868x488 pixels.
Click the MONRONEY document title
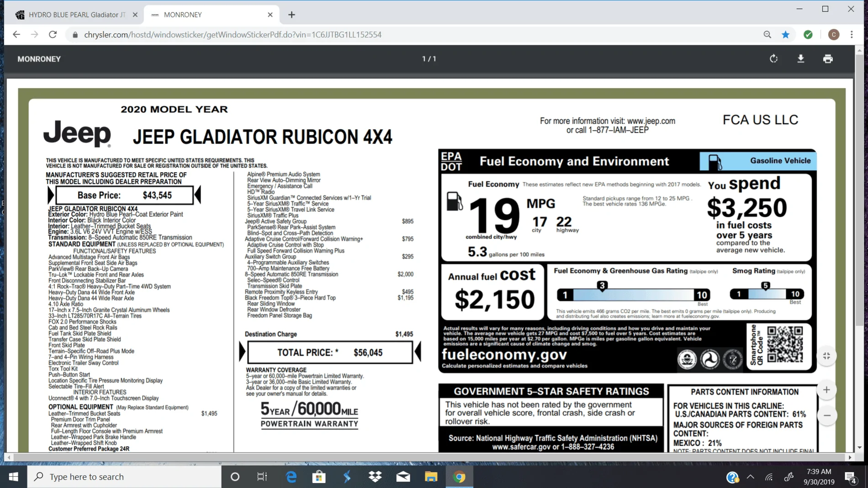point(39,59)
